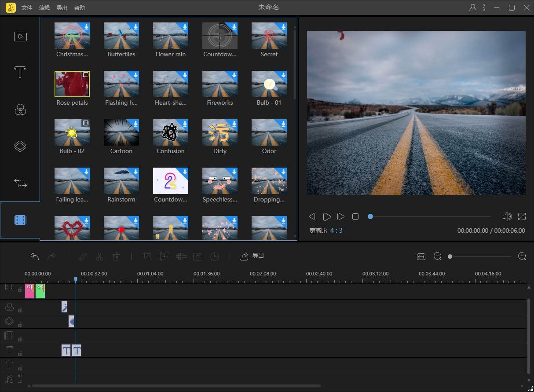Select the Rose petals thumbnail
This screenshot has height=392, width=534.
pyautogui.click(x=72, y=84)
